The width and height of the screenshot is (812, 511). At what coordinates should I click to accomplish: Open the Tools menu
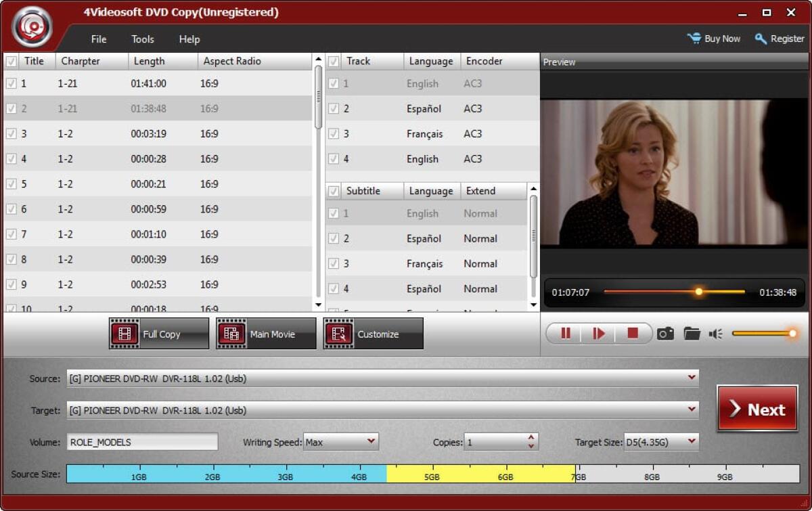[x=143, y=39]
